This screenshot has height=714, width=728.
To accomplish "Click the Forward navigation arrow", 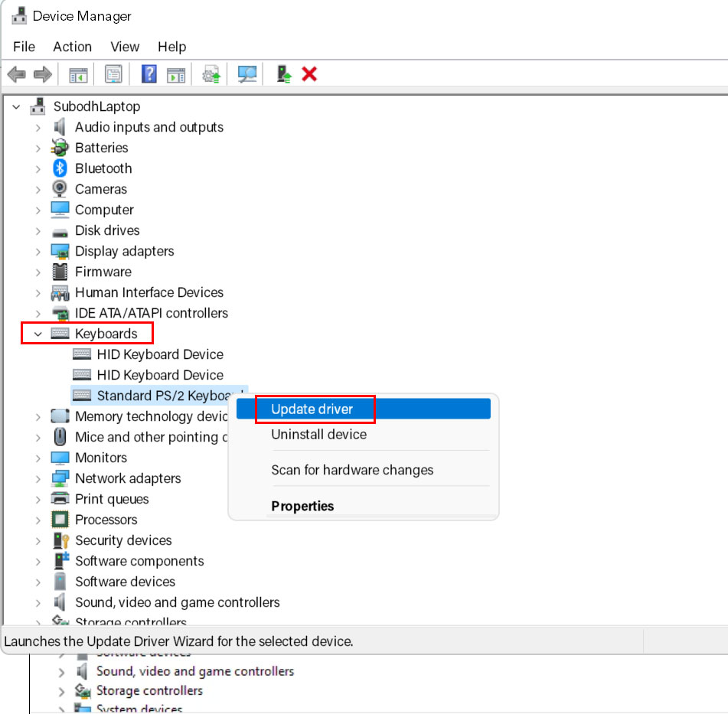I will click(x=43, y=73).
